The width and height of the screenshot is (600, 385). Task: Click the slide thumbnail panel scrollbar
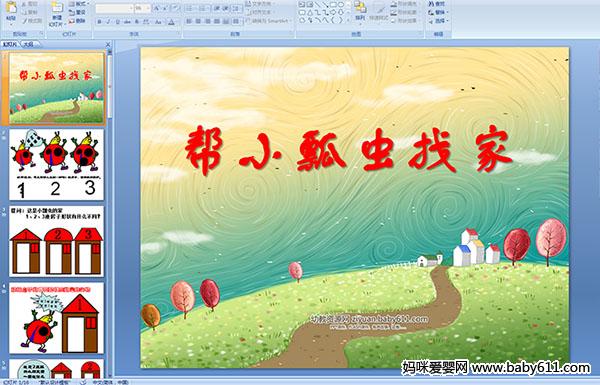110,212
